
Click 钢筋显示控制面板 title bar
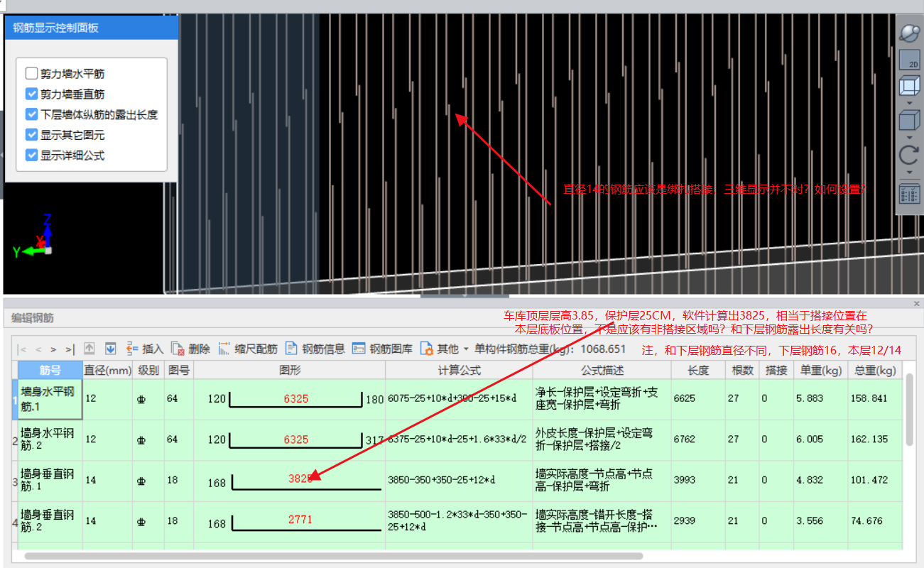[x=92, y=28]
